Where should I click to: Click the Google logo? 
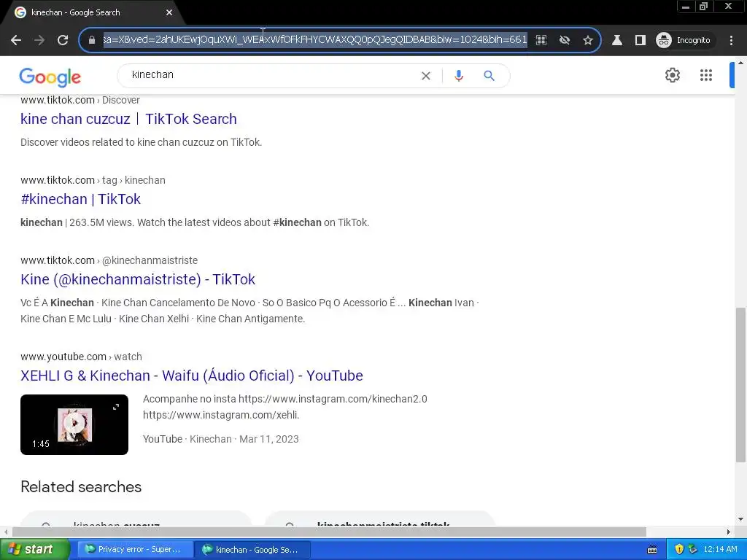click(x=50, y=77)
